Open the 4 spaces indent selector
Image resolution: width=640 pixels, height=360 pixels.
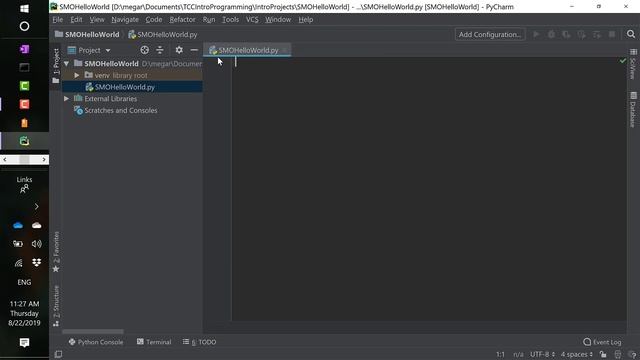click(576, 354)
